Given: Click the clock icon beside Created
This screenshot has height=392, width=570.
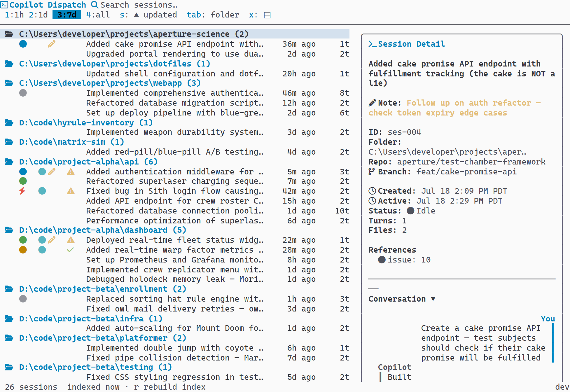Looking at the screenshot, I should [x=372, y=191].
